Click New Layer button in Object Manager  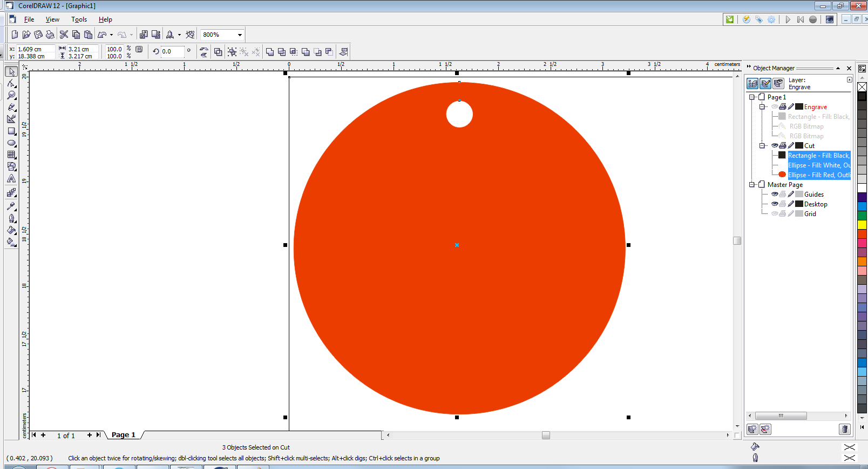tap(752, 429)
